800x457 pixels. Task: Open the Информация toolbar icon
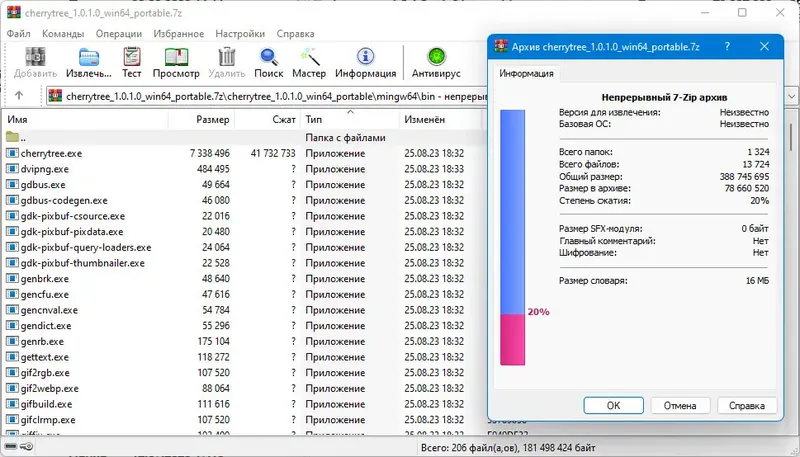coord(365,57)
